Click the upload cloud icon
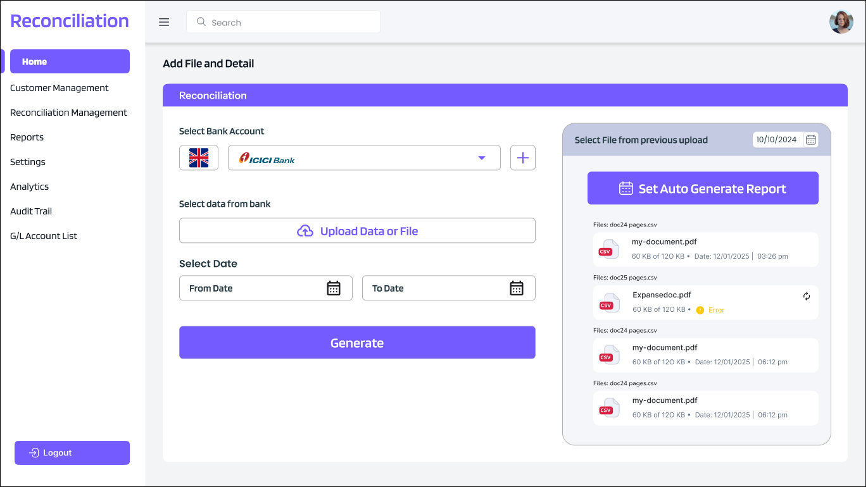 [x=305, y=230]
